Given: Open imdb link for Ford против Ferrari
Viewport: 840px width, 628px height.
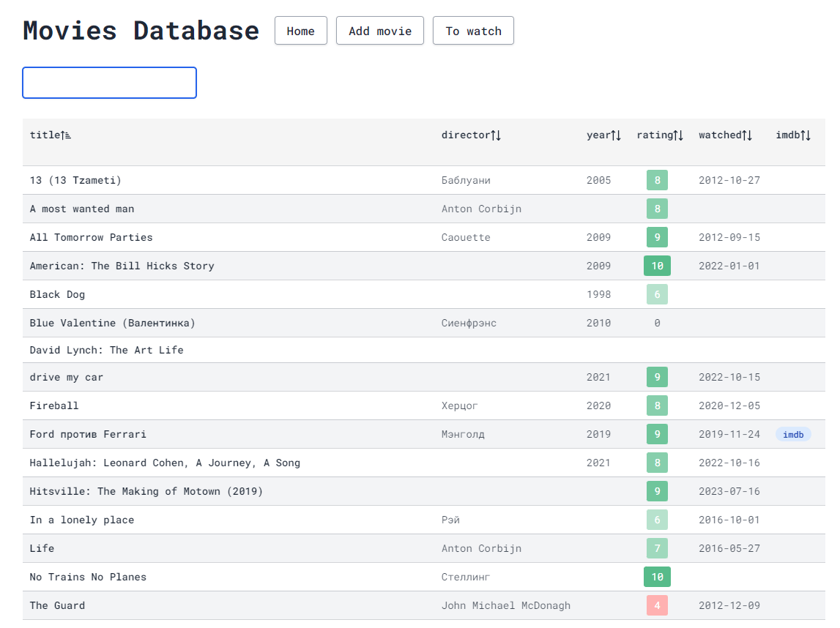Looking at the screenshot, I should tap(793, 434).
